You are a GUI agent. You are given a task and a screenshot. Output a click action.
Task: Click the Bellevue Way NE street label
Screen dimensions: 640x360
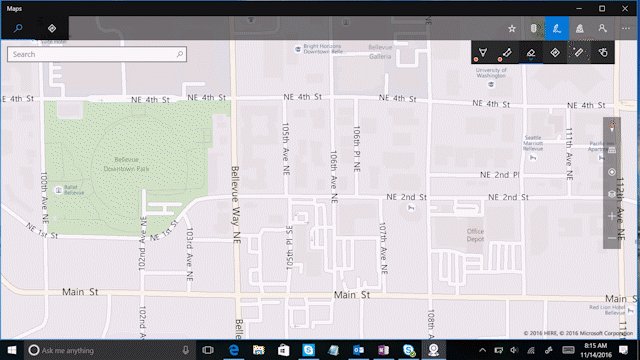pyautogui.click(x=236, y=205)
